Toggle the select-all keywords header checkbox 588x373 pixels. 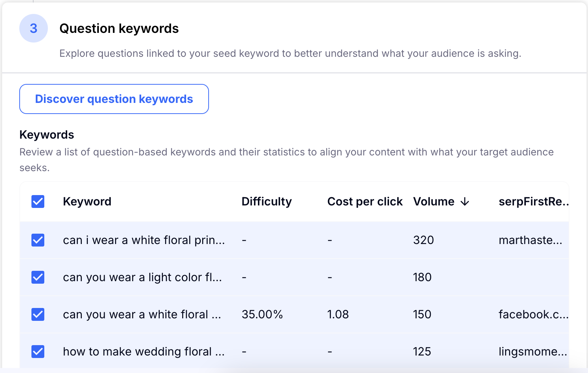(38, 202)
